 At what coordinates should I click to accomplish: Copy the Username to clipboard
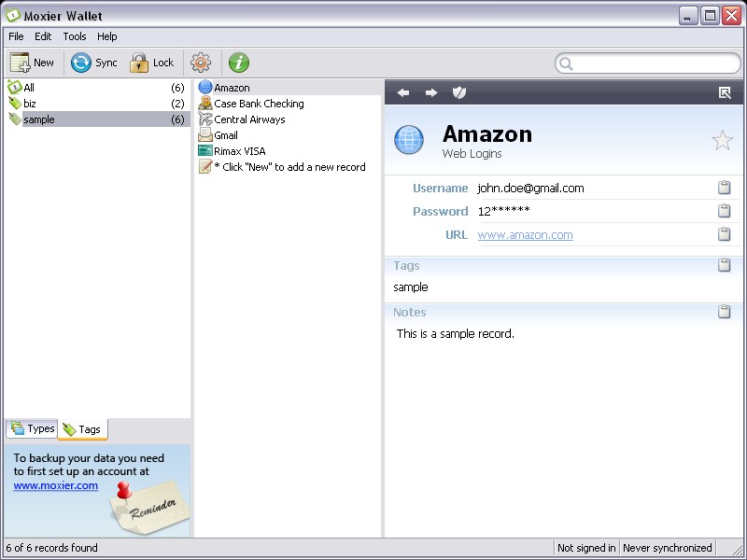725,188
